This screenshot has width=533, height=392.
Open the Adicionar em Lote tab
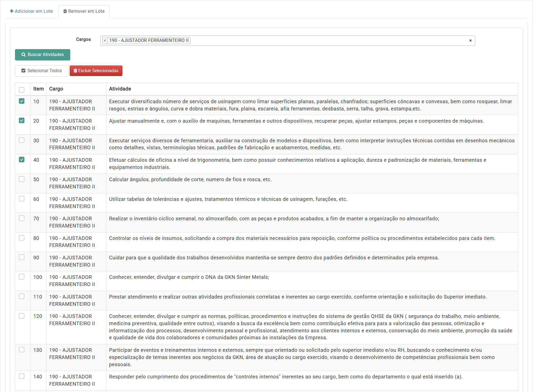coord(31,11)
